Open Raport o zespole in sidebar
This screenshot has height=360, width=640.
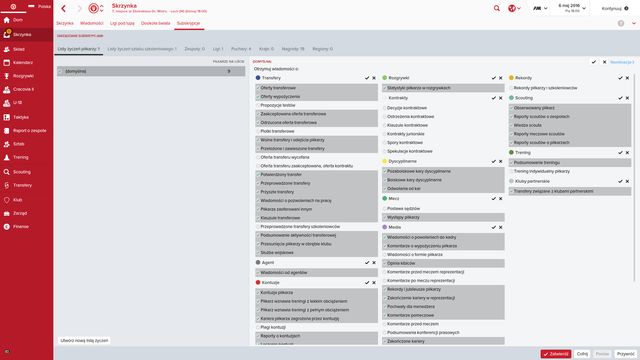[26, 131]
